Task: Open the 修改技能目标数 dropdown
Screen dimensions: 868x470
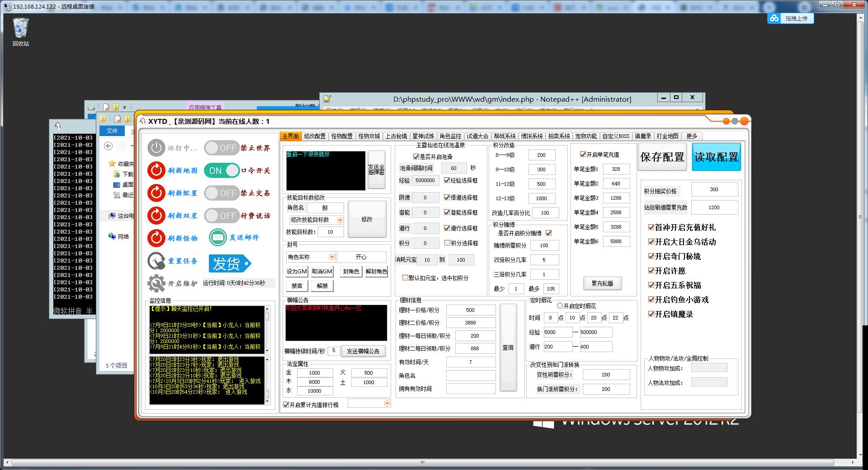Action: click(340, 220)
